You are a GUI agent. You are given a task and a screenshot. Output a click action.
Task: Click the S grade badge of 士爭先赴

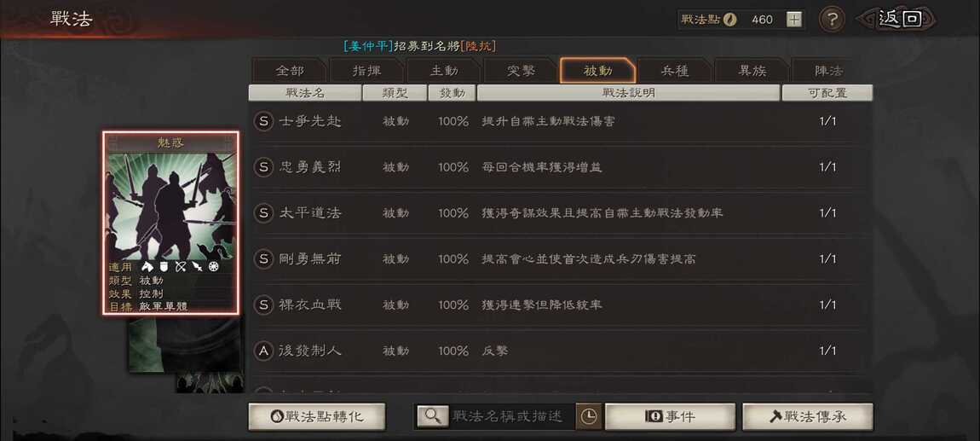[264, 121]
